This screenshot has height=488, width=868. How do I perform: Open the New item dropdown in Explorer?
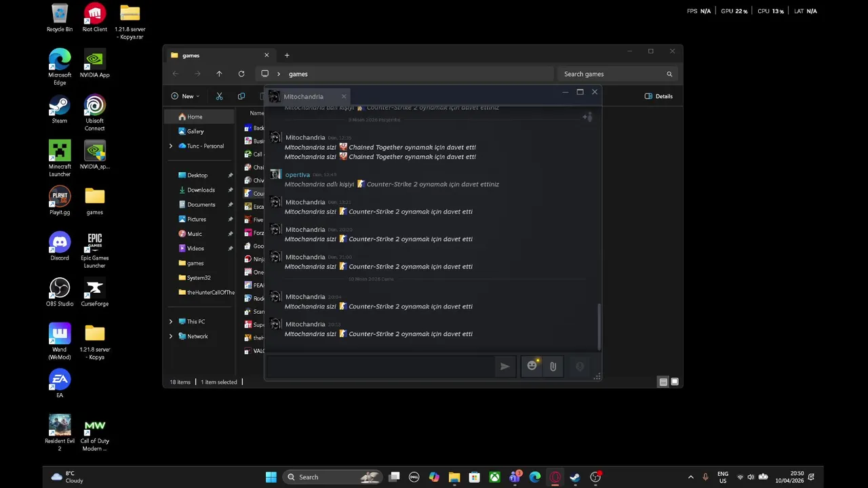click(x=185, y=96)
